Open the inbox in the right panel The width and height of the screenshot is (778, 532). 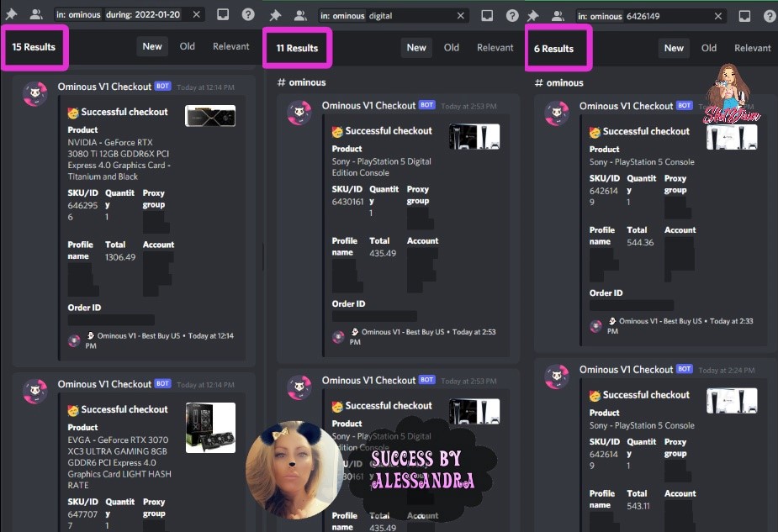click(744, 16)
